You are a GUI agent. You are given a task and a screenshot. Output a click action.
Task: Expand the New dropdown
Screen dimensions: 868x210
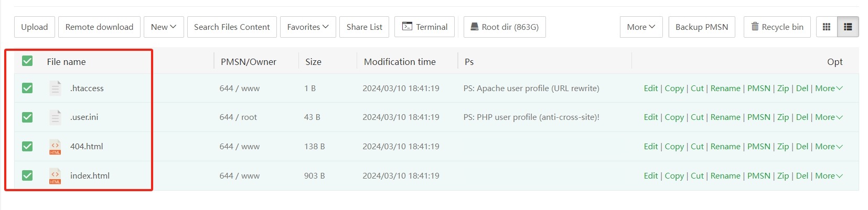click(x=164, y=27)
